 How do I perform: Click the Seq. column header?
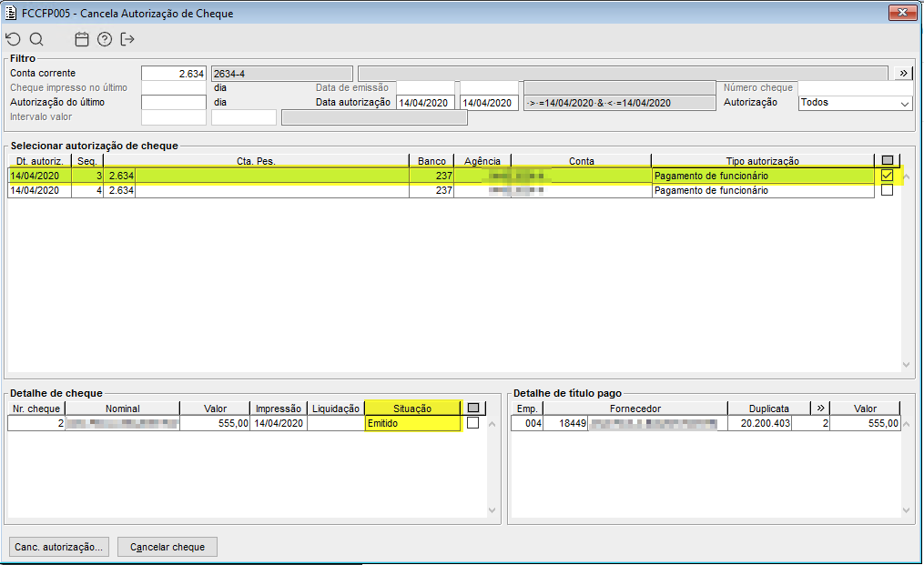tap(87, 161)
